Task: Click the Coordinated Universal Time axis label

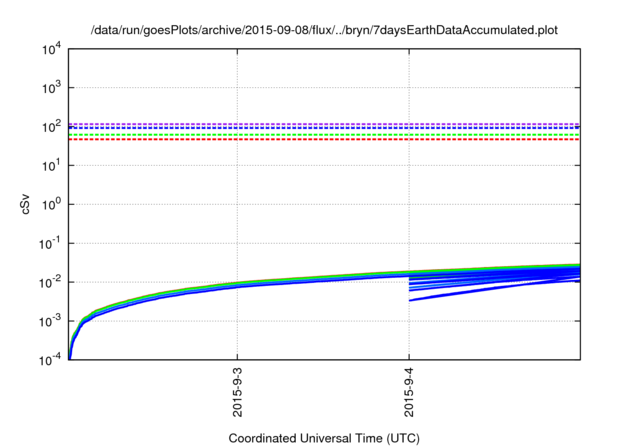Action: [x=323, y=438]
